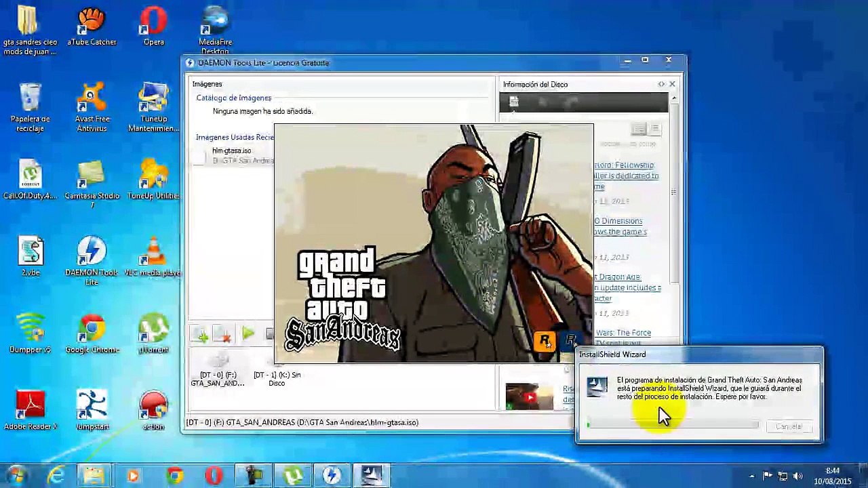Click the news panel vertical scrollbar

[x=673, y=193]
